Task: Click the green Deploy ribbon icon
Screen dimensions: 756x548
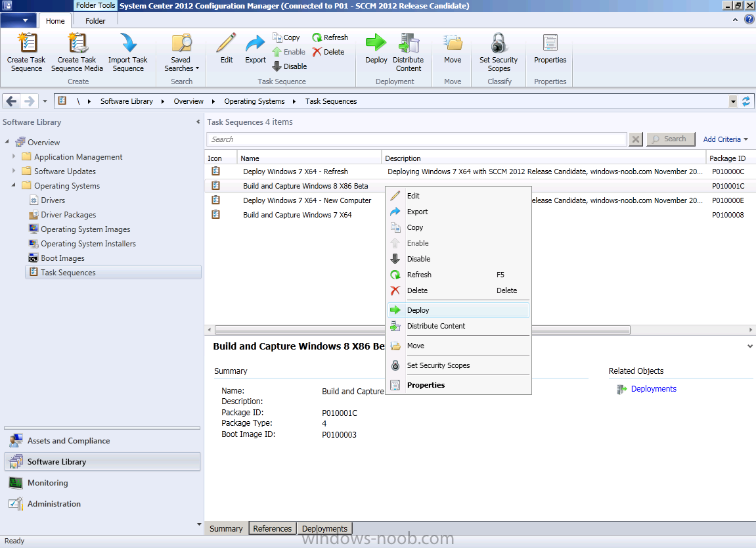Action: [x=376, y=43]
